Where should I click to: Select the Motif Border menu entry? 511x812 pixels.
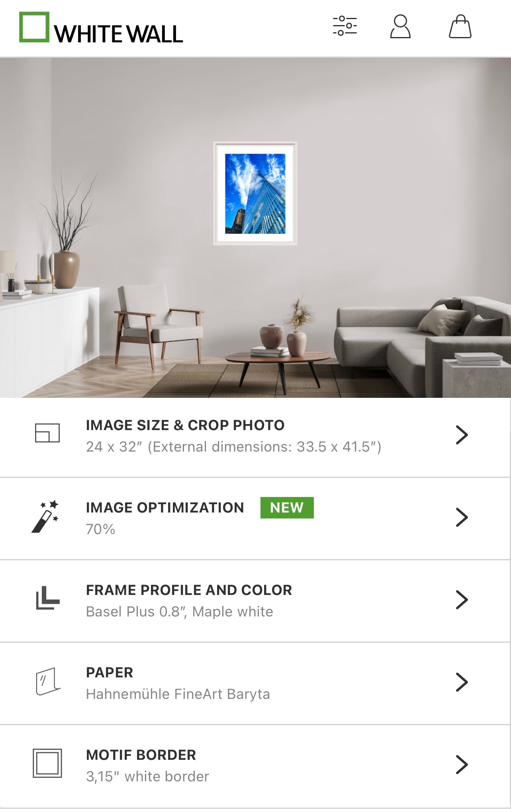[255, 766]
